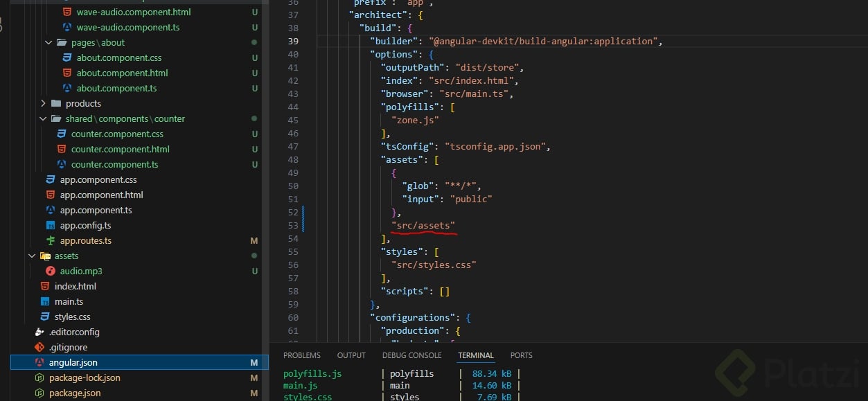868x401 pixels.
Task: Switch to the PROBLEMS panel tab
Action: point(302,355)
